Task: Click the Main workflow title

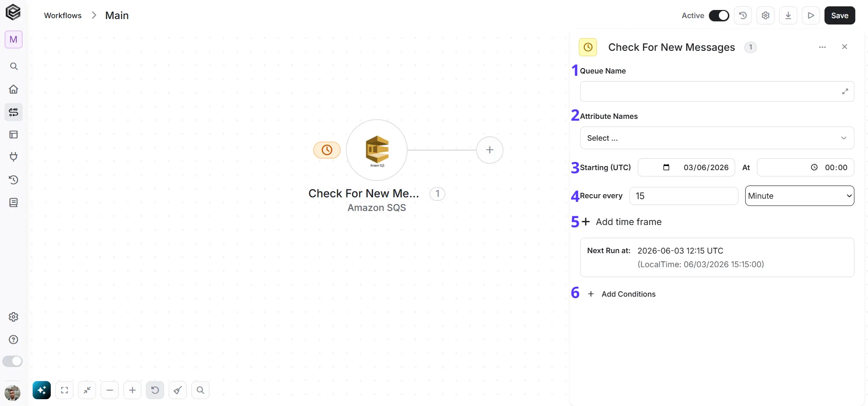Action: click(117, 15)
